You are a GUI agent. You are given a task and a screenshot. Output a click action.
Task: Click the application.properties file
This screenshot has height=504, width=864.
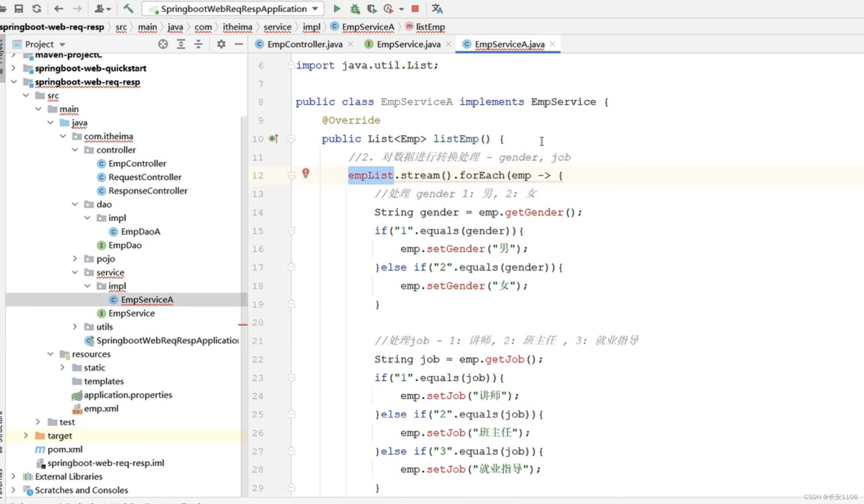point(128,395)
